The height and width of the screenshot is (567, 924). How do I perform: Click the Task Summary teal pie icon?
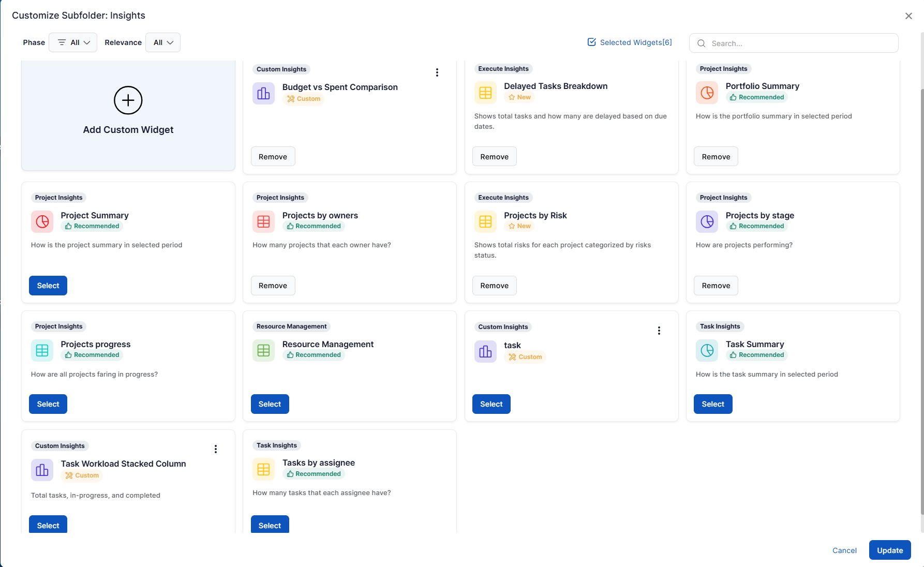pyautogui.click(x=707, y=351)
